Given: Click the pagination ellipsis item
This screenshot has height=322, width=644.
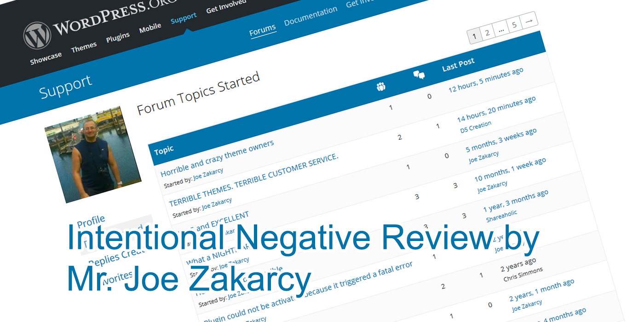Looking at the screenshot, I should coord(501,29).
